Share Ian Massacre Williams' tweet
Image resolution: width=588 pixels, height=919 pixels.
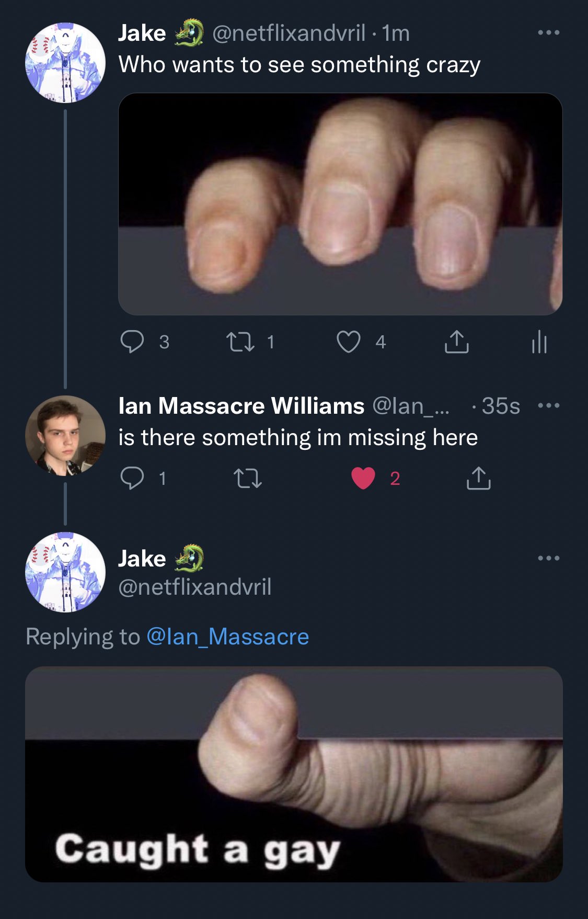pos(478,478)
